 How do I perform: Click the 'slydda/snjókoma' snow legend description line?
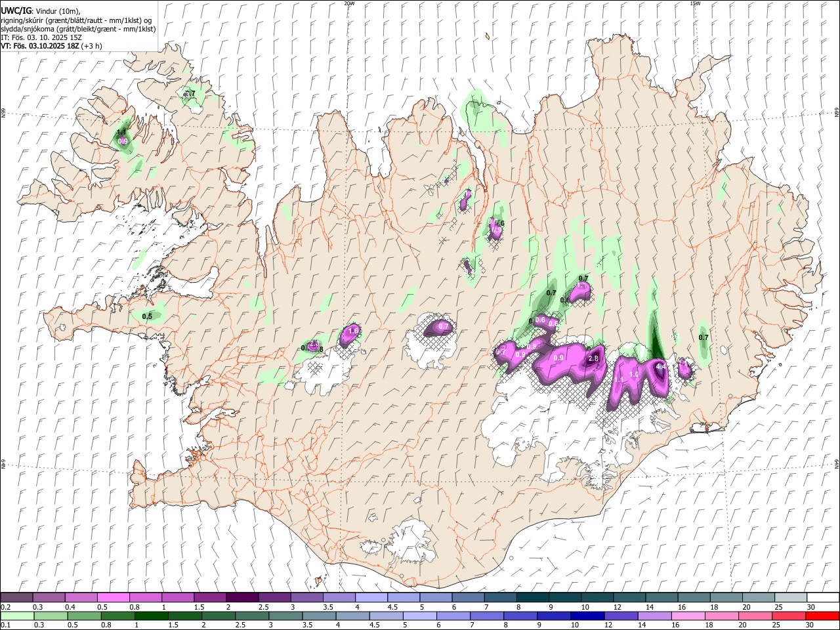[x=78, y=29]
